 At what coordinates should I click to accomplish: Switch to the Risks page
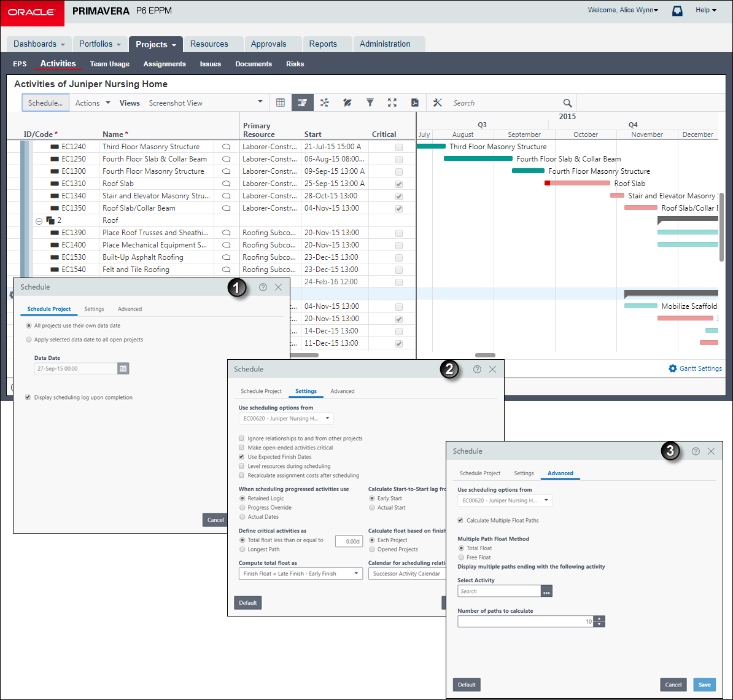tap(295, 64)
